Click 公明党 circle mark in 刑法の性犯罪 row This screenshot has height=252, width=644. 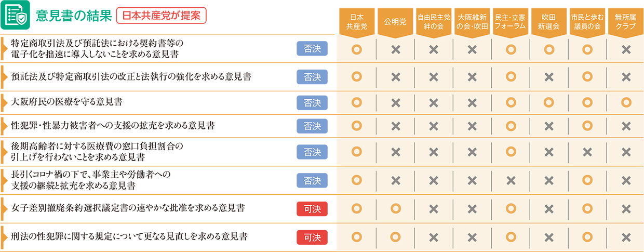point(396,237)
